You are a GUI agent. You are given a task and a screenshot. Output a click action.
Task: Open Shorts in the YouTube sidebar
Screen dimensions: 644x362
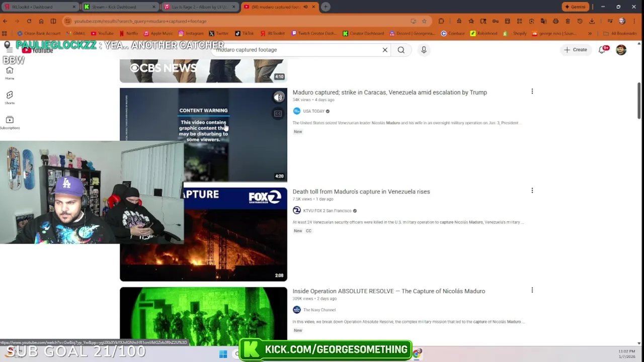tap(10, 98)
